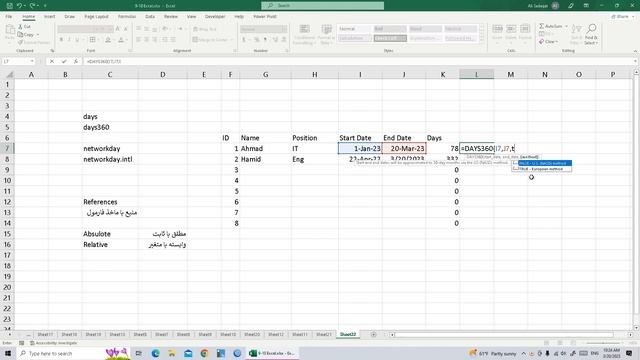Click the Redo arrow icon
The height and width of the screenshot is (360, 640).
tap(32, 6)
